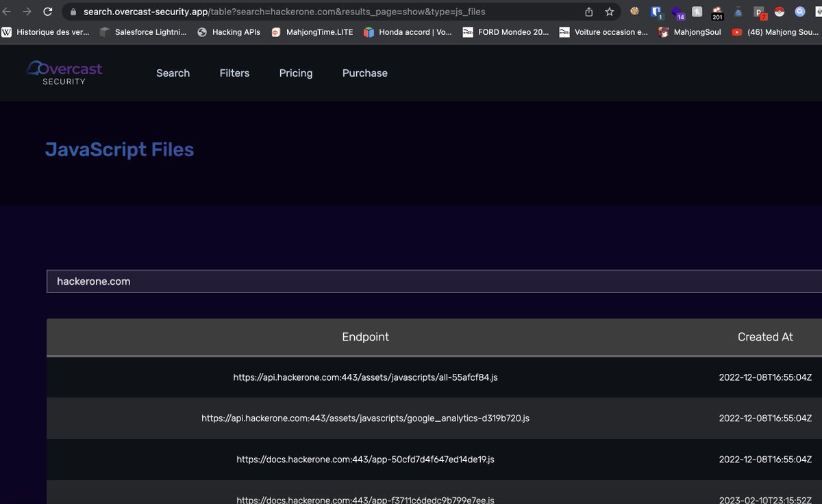Click the Created At column header
This screenshot has height=504, width=822.
(765, 337)
